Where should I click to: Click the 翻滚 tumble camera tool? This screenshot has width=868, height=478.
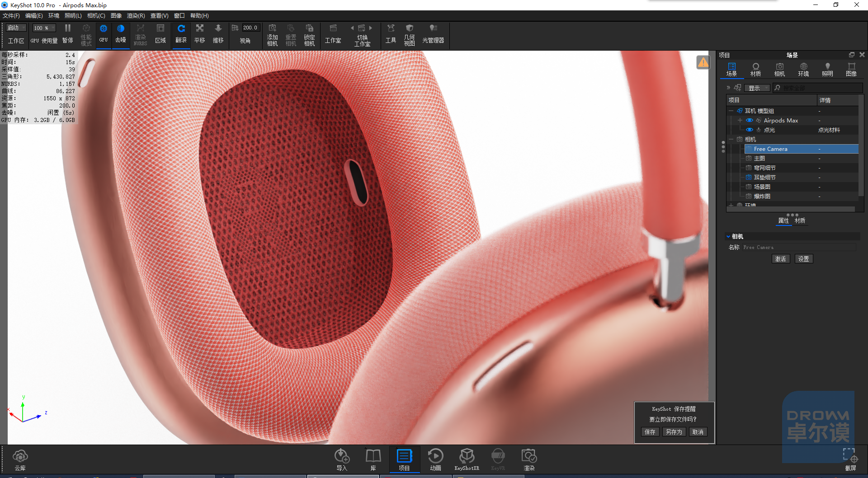(181, 34)
